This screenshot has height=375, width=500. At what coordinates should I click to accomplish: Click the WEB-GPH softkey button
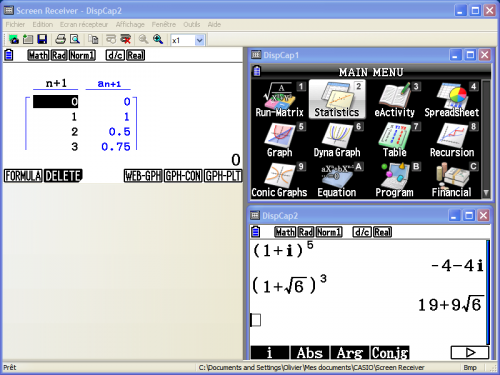(x=143, y=176)
